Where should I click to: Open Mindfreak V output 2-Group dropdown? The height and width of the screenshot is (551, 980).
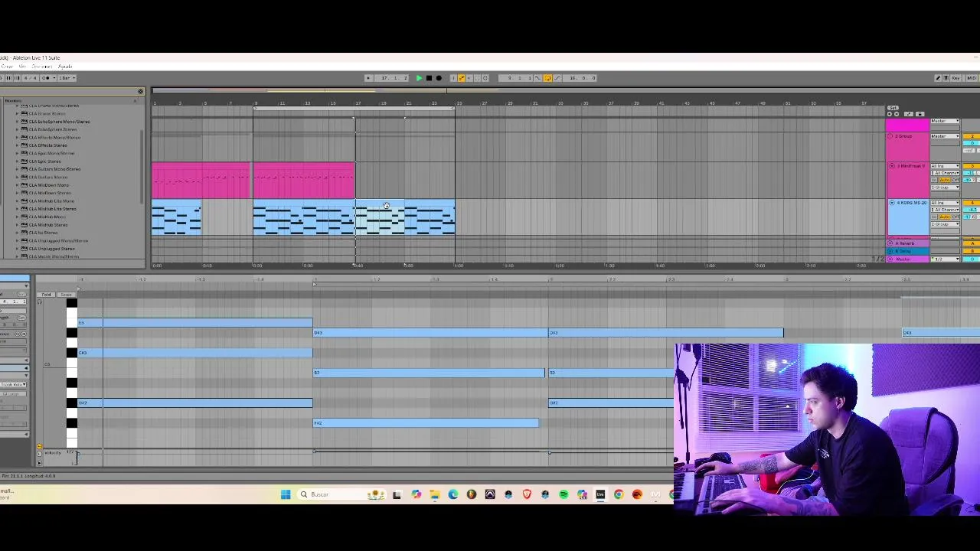(x=946, y=187)
